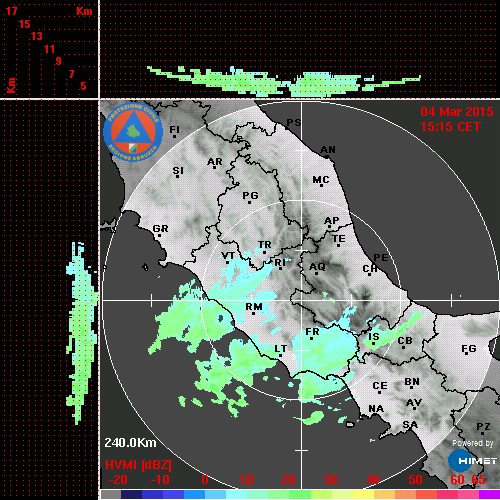Click the vertical rotated 'Km' label
The height and width of the screenshot is (500, 500).
coord(12,86)
